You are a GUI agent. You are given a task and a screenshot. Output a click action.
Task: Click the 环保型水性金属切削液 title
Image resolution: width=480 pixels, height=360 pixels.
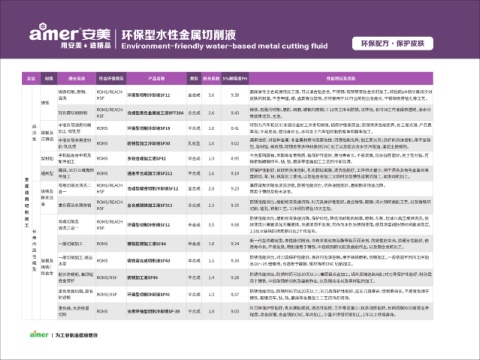pyautogui.click(x=179, y=35)
